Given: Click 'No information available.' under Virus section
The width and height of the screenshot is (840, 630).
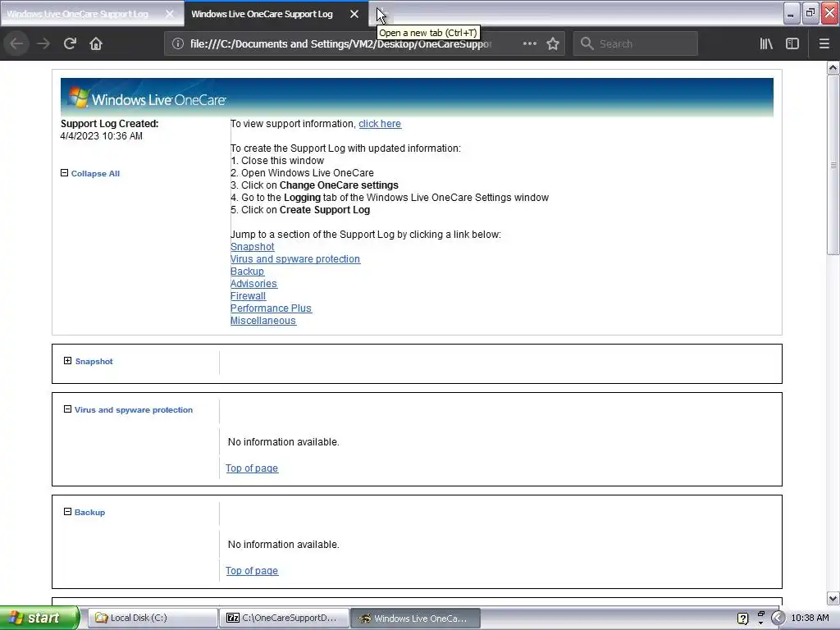Looking at the screenshot, I should click(283, 442).
